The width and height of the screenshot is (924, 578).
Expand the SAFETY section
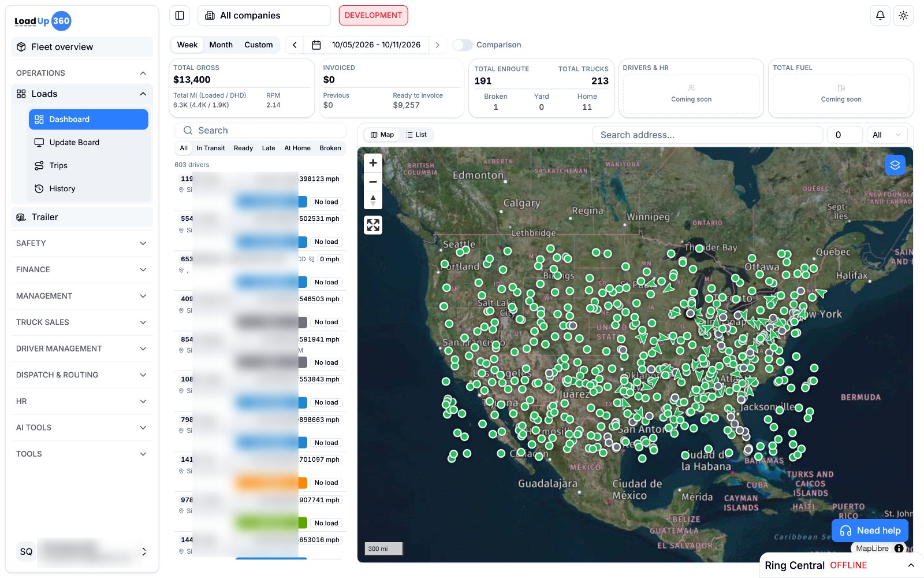pos(82,243)
